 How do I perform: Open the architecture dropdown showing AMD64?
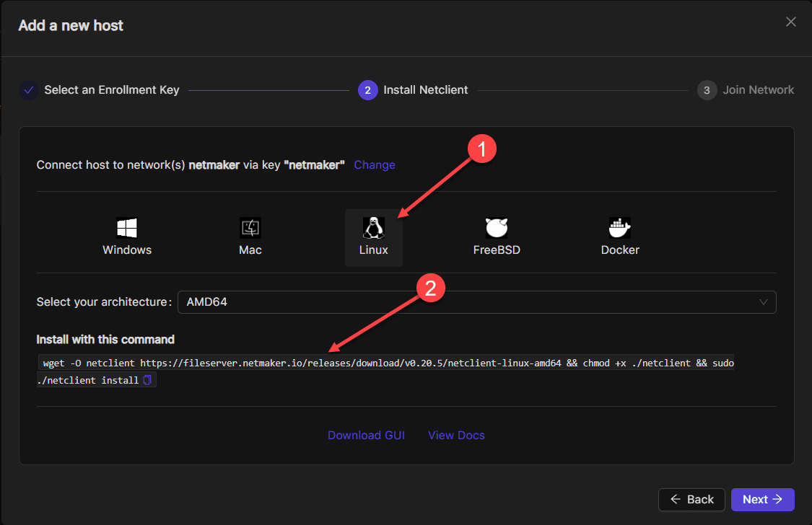coord(476,302)
